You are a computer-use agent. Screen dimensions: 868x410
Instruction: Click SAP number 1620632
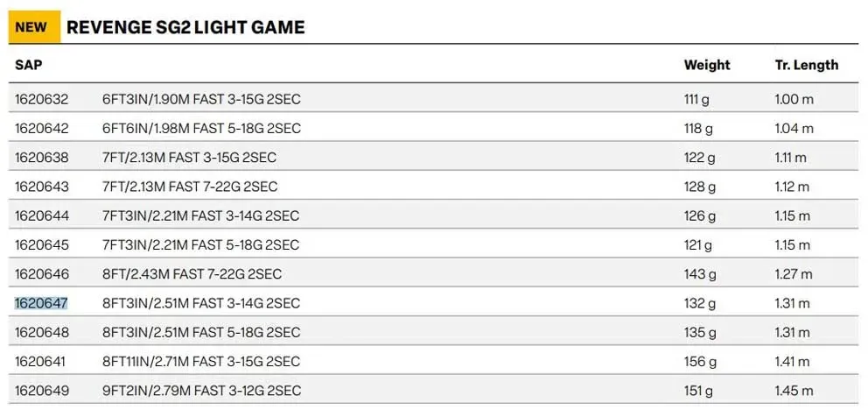pyautogui.click(x=41, y=100)
